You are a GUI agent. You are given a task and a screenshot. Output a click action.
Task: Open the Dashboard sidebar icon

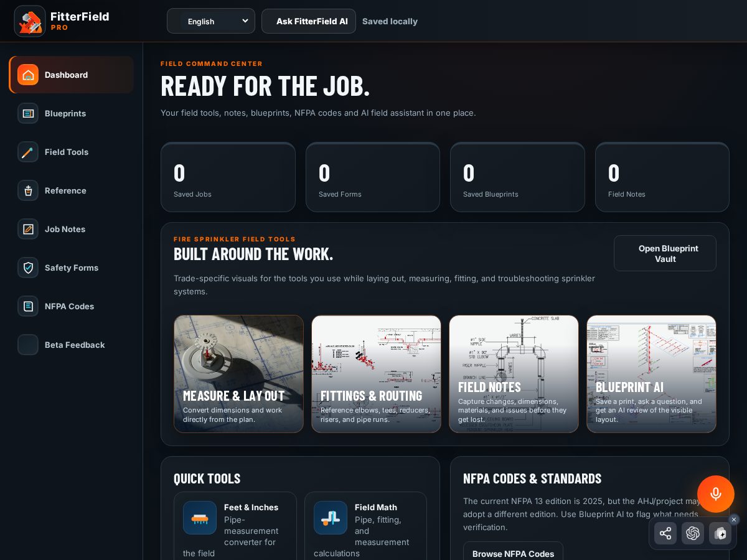click(x=28, y=75)
